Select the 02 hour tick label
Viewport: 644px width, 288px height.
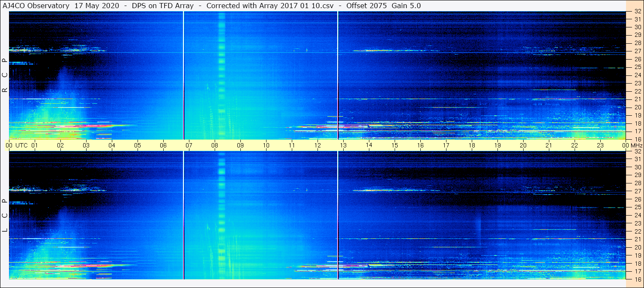(x=60, y=145)
